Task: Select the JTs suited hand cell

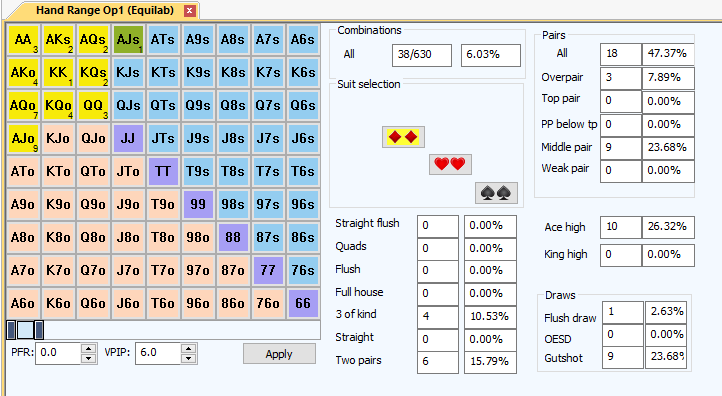Action: tap(163, 139)
